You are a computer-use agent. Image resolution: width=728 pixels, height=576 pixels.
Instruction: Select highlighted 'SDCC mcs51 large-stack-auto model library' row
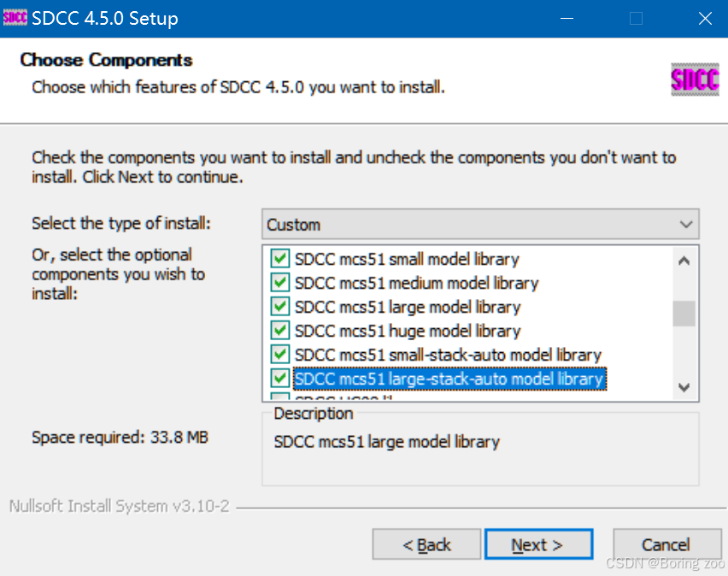coord(449,379)
